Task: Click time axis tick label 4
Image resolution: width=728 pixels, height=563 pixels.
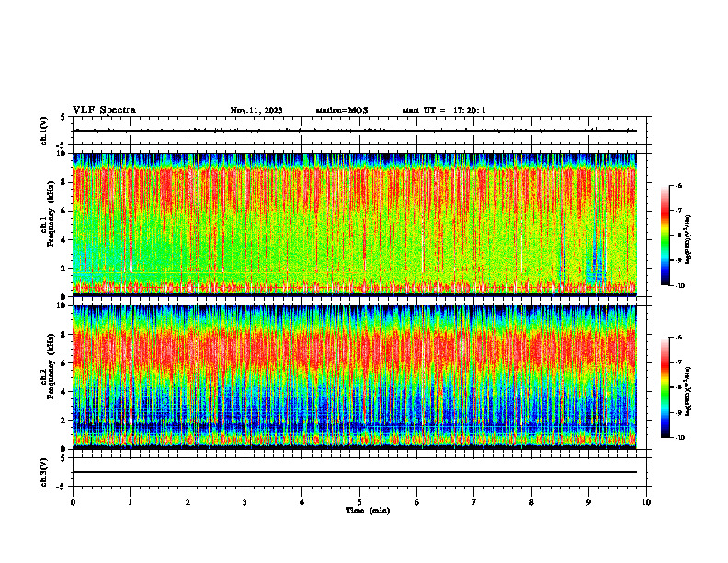Action: pos(302,502)
